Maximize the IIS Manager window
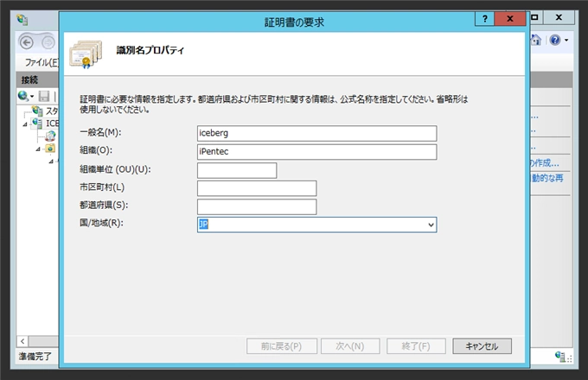The image size is (588, 380). click(x=535, y=17)
